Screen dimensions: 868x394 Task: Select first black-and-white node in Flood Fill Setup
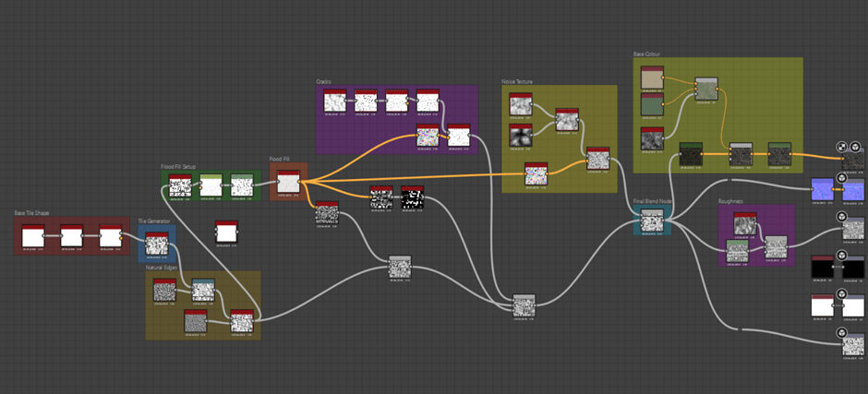click(x=180, y=186)
